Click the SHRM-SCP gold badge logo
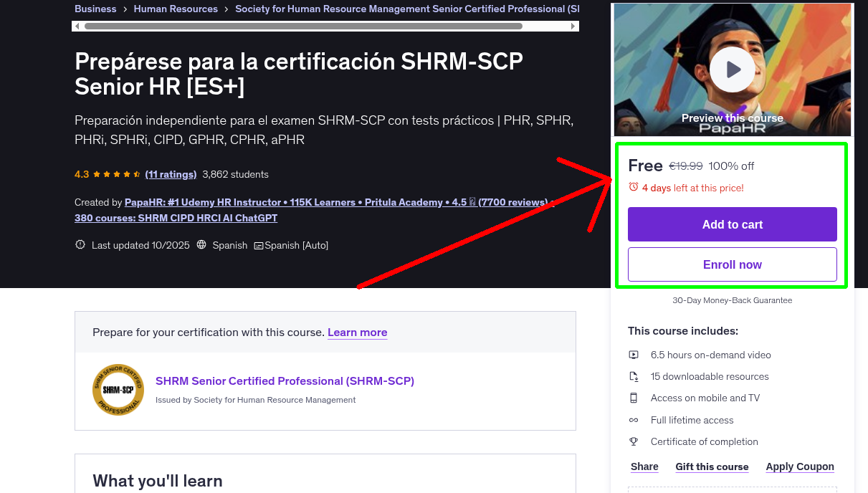 (x=118, y=390)
